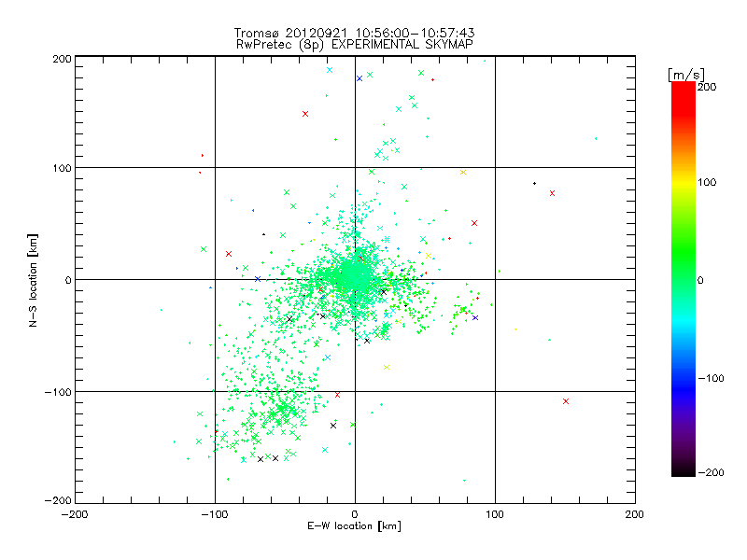The image size is (747, 560).
Task: Click the y-axis tick label '200'
Action: point(62,59)
